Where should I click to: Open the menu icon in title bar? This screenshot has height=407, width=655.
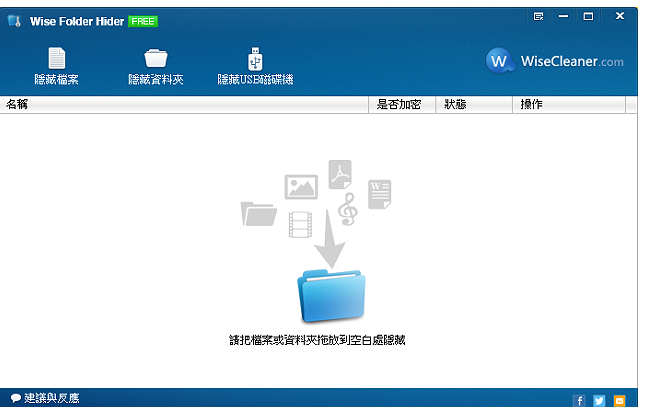tap(538, 16)
